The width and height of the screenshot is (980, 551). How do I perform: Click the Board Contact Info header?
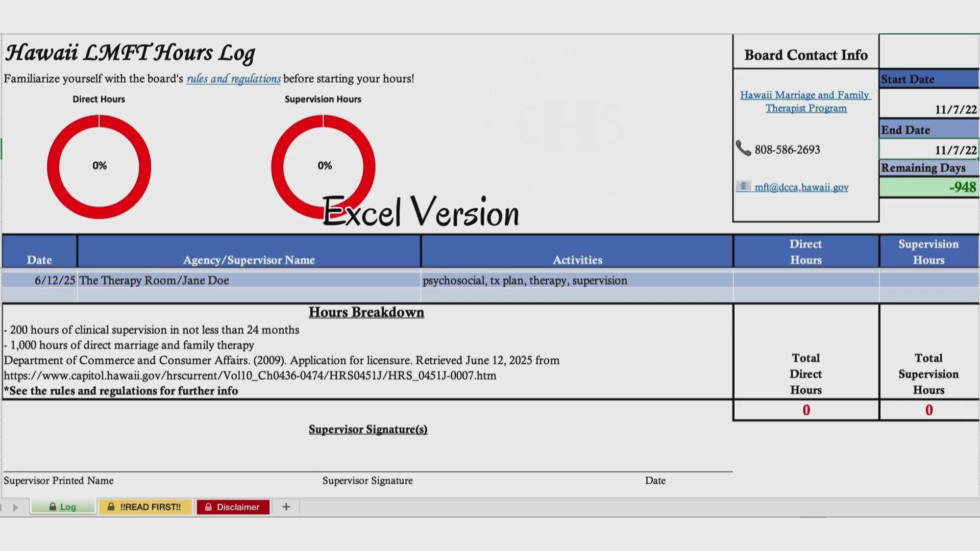tap(806, 55)
